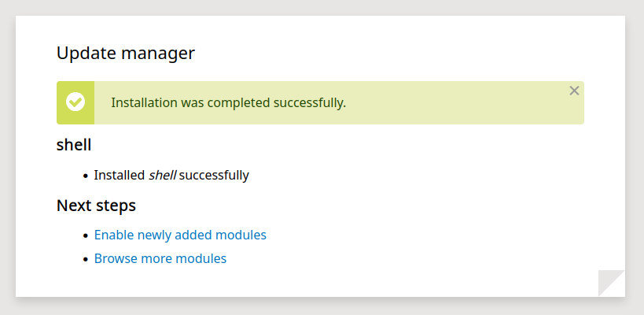Click the word Installation in the banner

click(139, 103)
